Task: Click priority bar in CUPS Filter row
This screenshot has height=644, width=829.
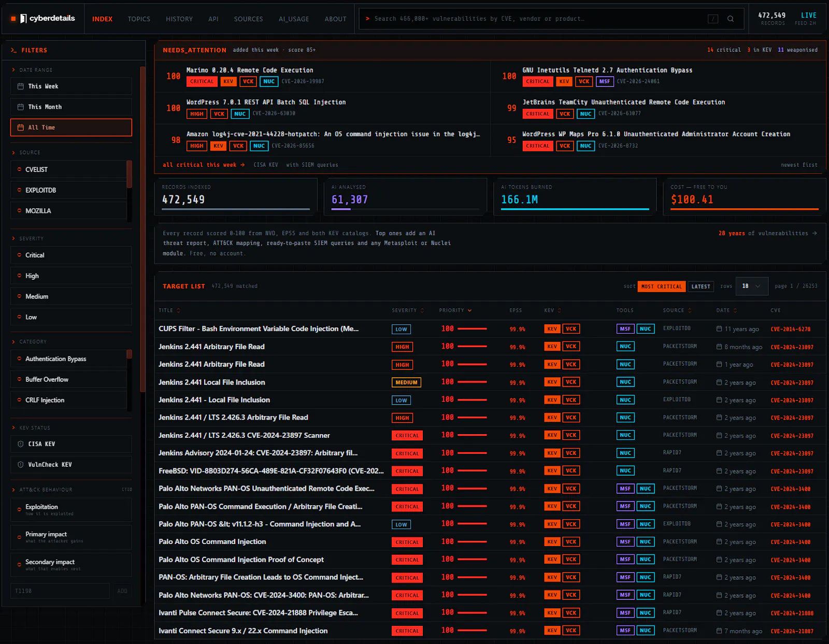Action: click(x=472, y=328)
